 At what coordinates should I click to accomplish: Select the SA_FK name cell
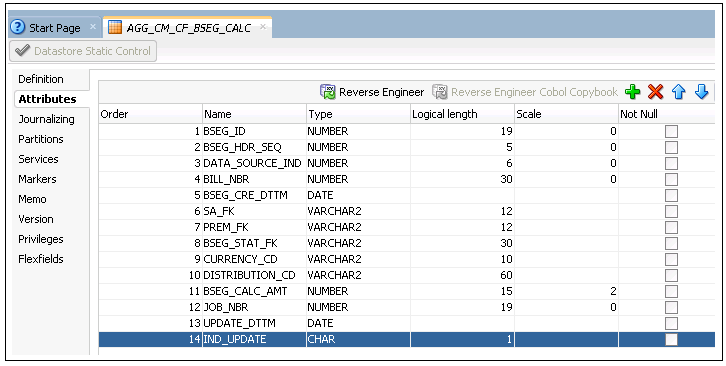(x=254, y=211)
